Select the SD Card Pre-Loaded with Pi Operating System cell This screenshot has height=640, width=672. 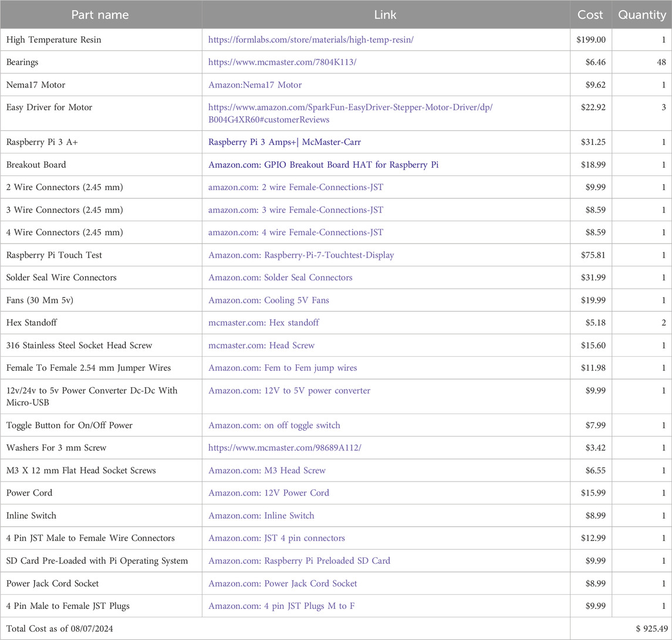97,561
